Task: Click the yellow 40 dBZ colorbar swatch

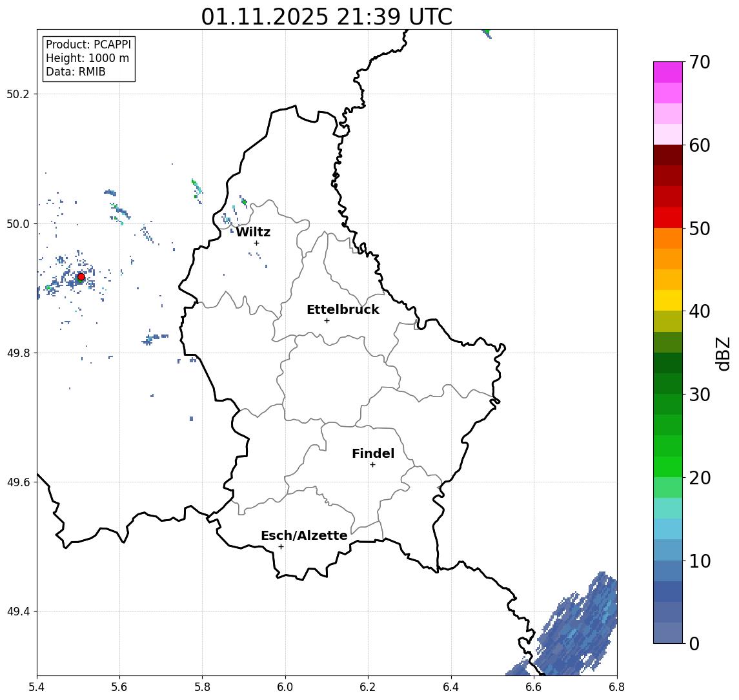Action: (668, 300)
